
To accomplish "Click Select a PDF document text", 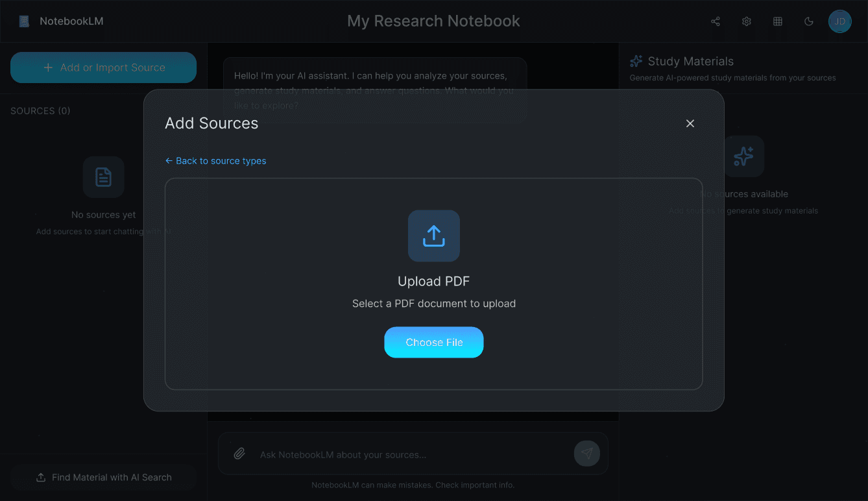I will tap(434, 304).
